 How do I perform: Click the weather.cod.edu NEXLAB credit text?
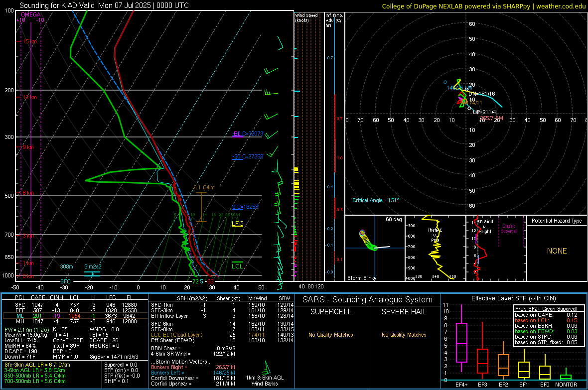pos(484,6)
